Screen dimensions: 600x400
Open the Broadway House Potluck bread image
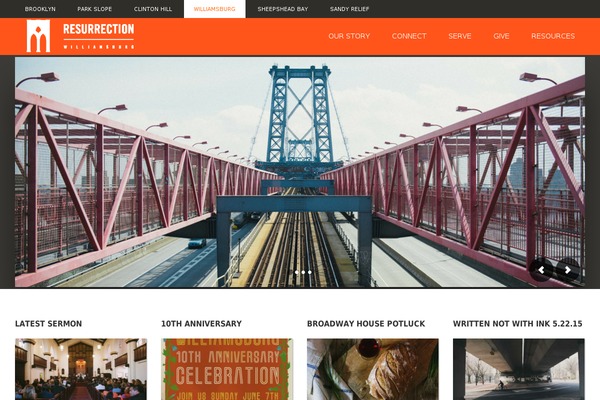(373, 369)
